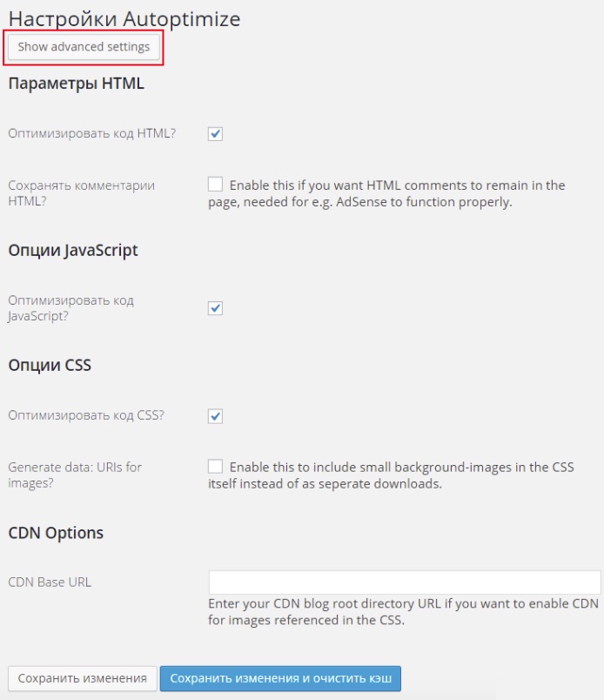Click the Опции CSS section heading
Viewport: 604px width, 700px height.
coord(50,365)
